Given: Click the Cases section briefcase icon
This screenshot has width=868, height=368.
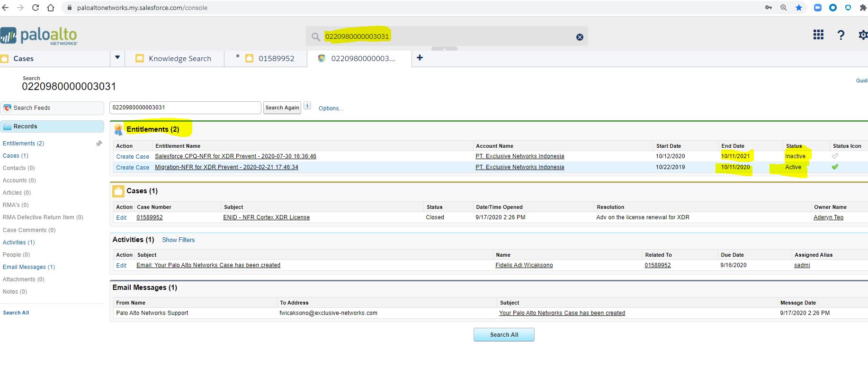Looking at the screenshot, I should pyautogui.click(x=118, y=191).
